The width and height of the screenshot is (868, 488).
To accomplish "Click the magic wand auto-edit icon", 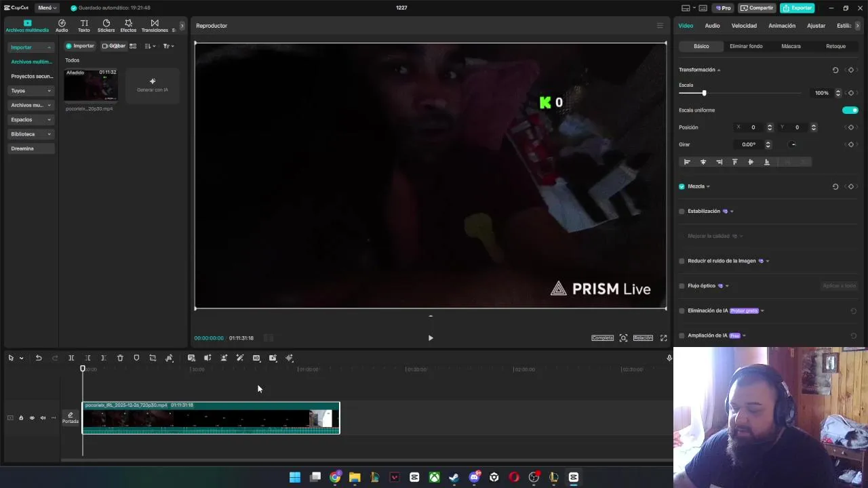I will 240,358.
